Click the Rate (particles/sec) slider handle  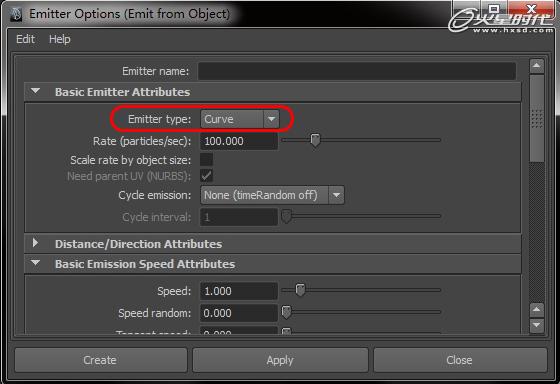(315, 140)
